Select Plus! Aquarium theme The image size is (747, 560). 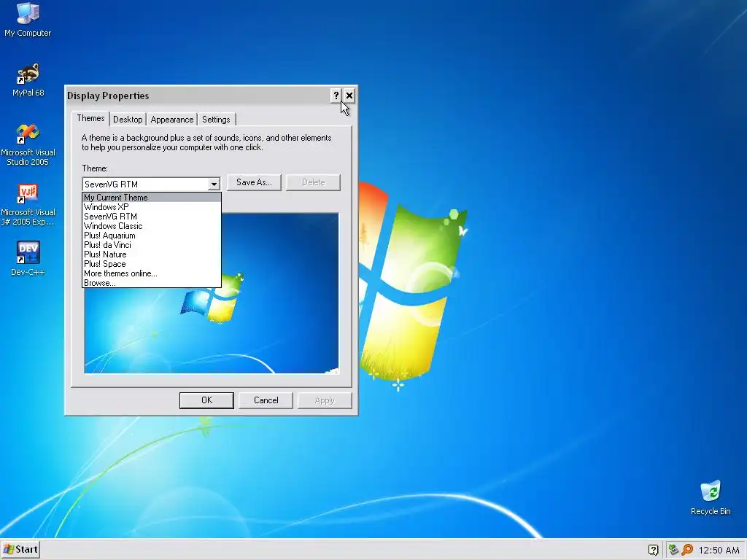click(x=152, y=236)
